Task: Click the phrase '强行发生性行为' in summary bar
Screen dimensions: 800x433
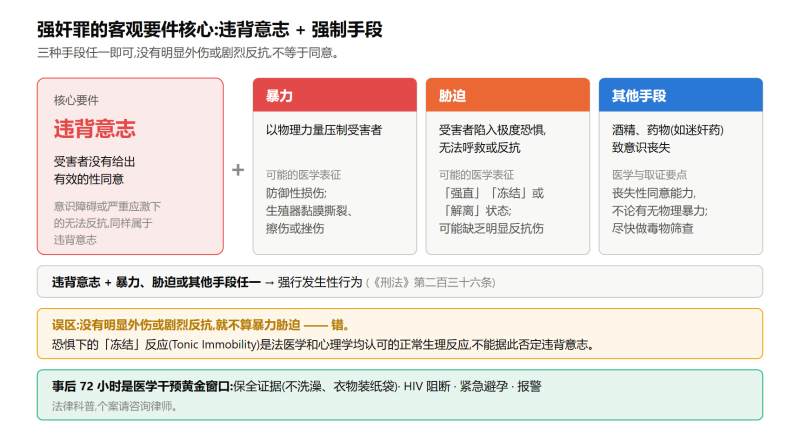Action: click(319, 282)
